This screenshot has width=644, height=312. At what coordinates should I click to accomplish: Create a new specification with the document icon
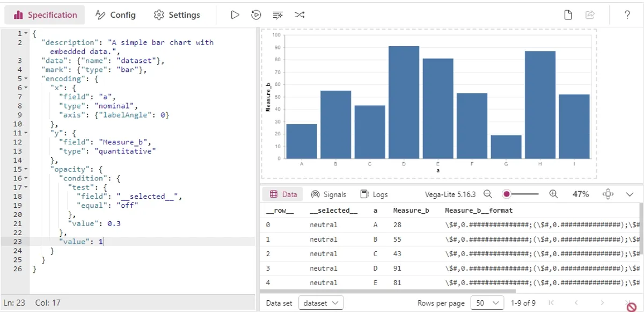(568, 14)
